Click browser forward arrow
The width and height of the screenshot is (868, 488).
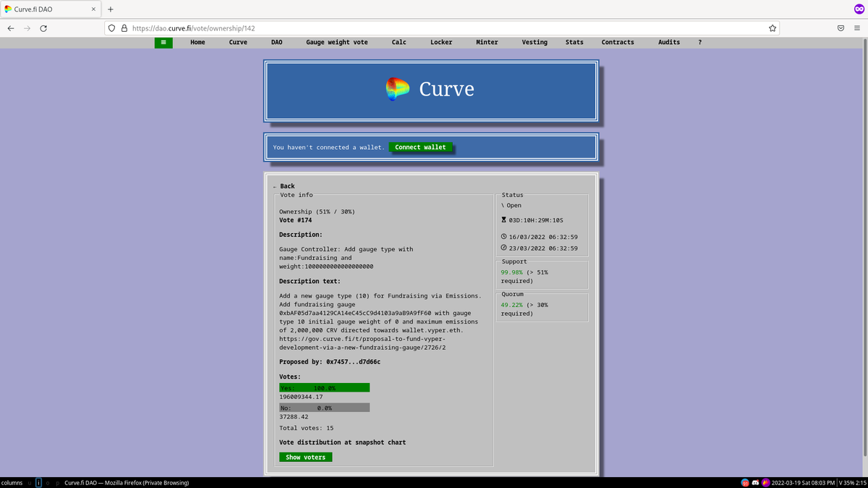pyautogui.click(x=27, y=28)
